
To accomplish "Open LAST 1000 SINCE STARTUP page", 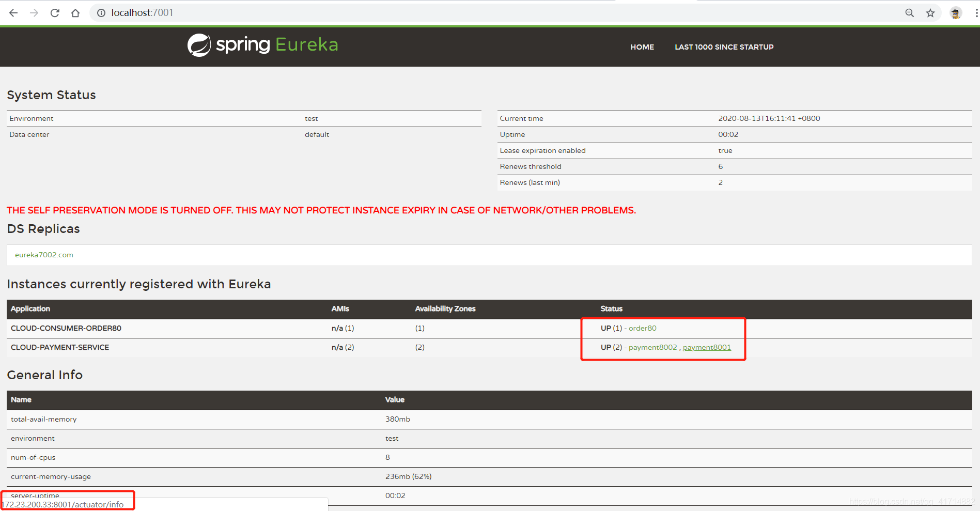I will pyautogui.click(x=724, y=47).
